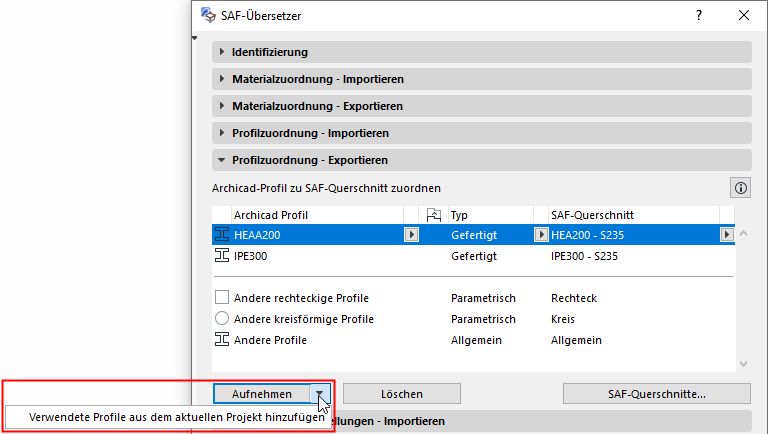Click Allgemein in the SAF-Querschnitt column
Viewport: 768px width, 434px height.
[576, 340]
